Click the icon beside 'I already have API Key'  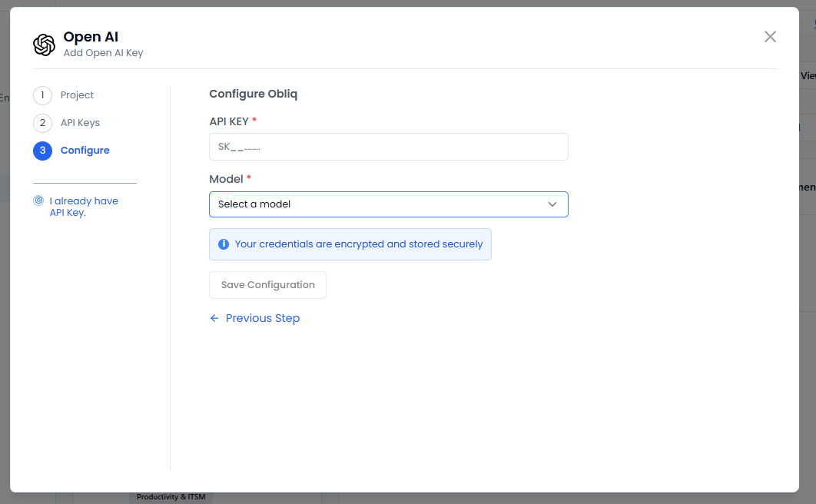tap(38, 201)
